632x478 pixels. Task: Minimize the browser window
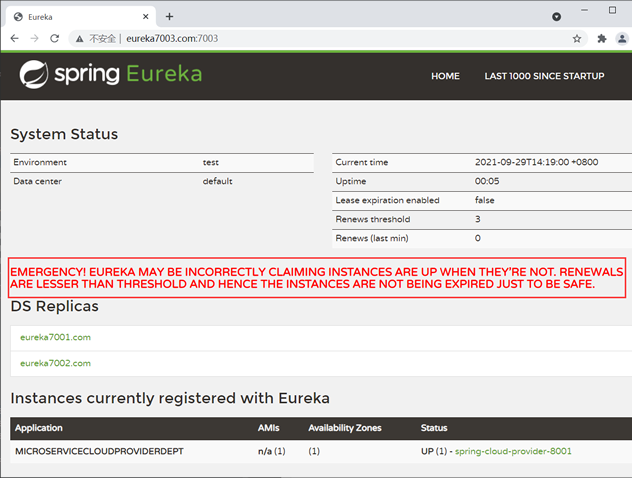pos(584,10)
